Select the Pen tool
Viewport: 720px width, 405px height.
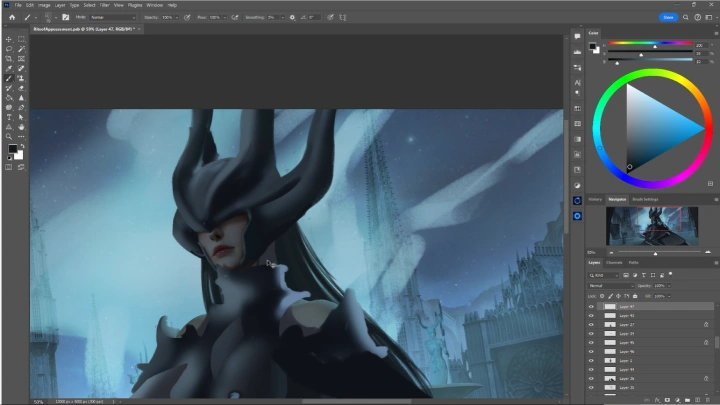(x=21, y=107)
